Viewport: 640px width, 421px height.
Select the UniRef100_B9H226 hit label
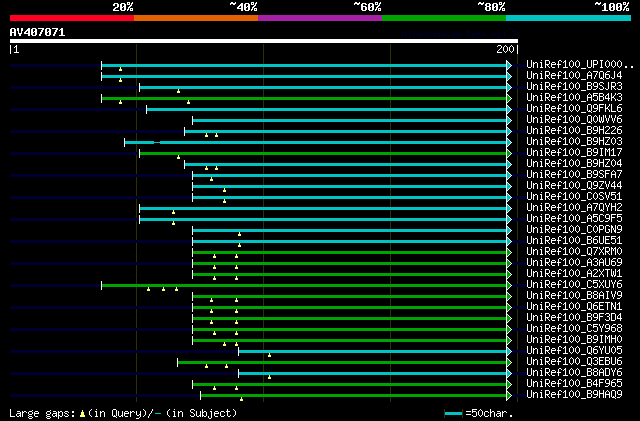pos(574,131)
